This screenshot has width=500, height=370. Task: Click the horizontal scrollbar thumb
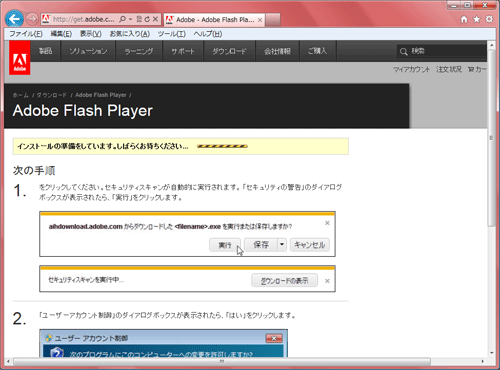coord(222,361)
